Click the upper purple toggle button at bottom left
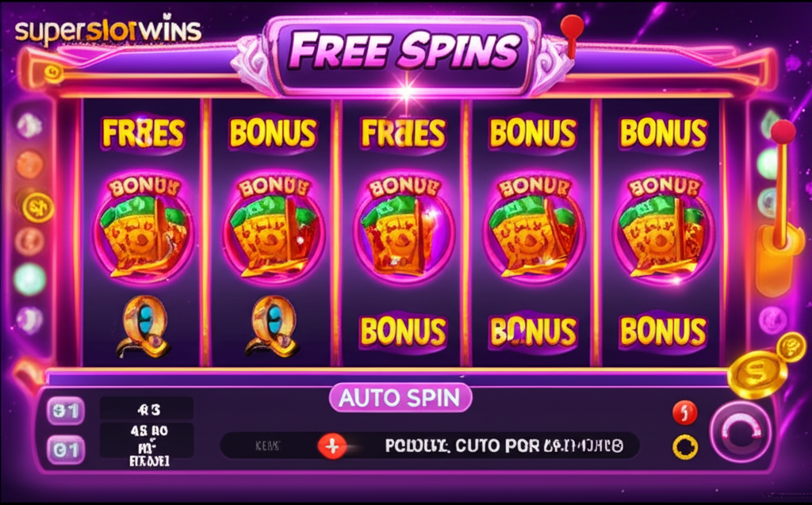 (x=66, y=411)
